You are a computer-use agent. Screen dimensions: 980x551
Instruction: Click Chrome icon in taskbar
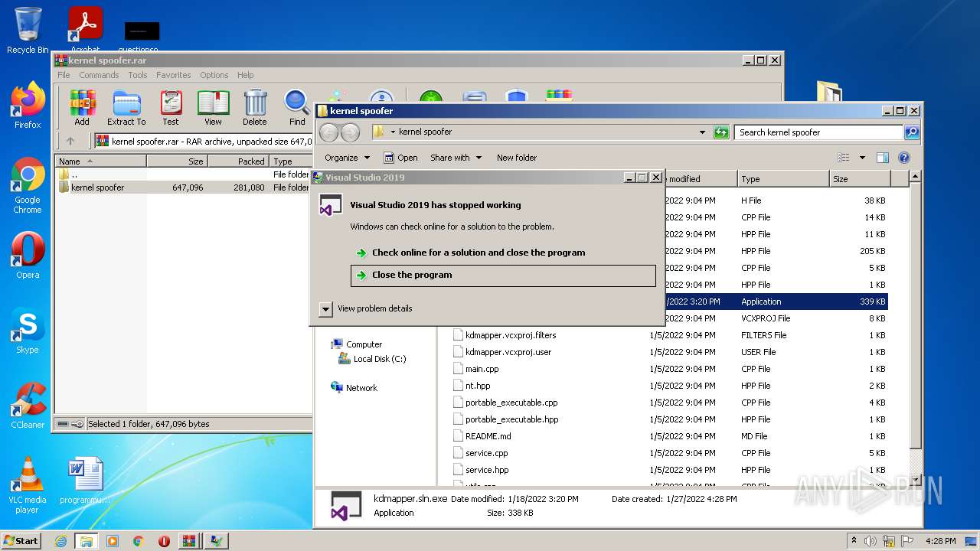(139, 541)
